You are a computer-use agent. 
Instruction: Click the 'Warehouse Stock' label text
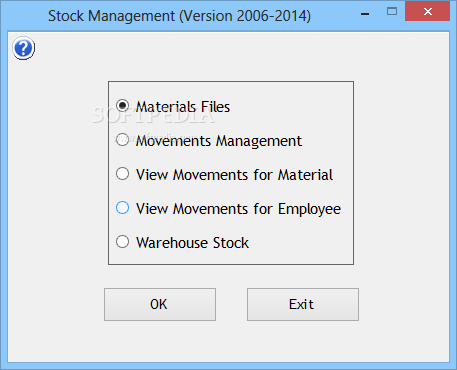click(192, 243)
